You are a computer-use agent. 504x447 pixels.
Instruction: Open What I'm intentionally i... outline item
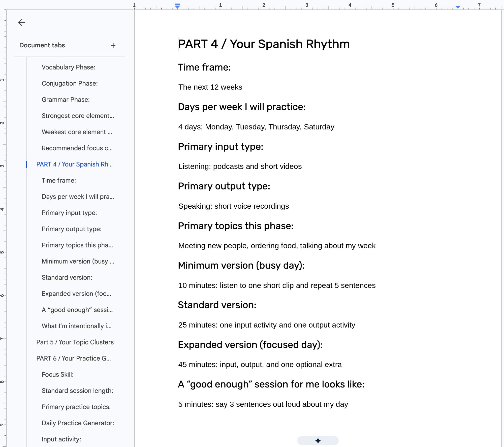(77, 326)
